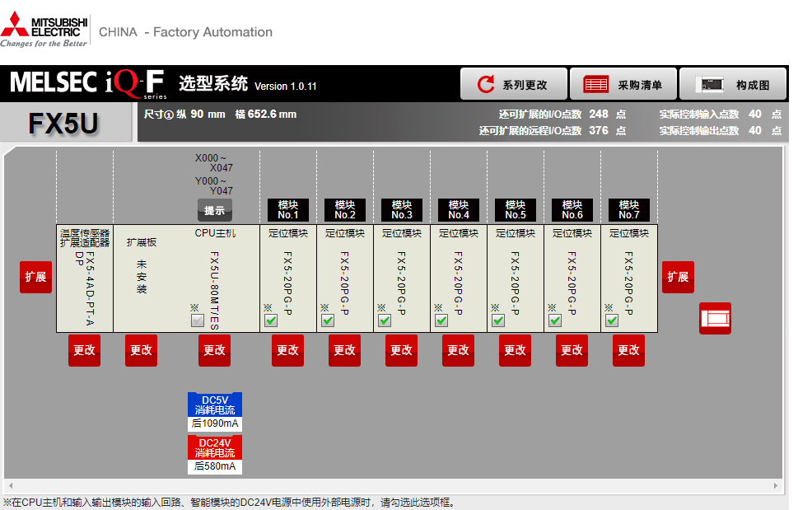Expand modules with the left 扩展 button
The height and width of the screenshot is (510, 812).
pyautogui.click(x=35, y=277)
